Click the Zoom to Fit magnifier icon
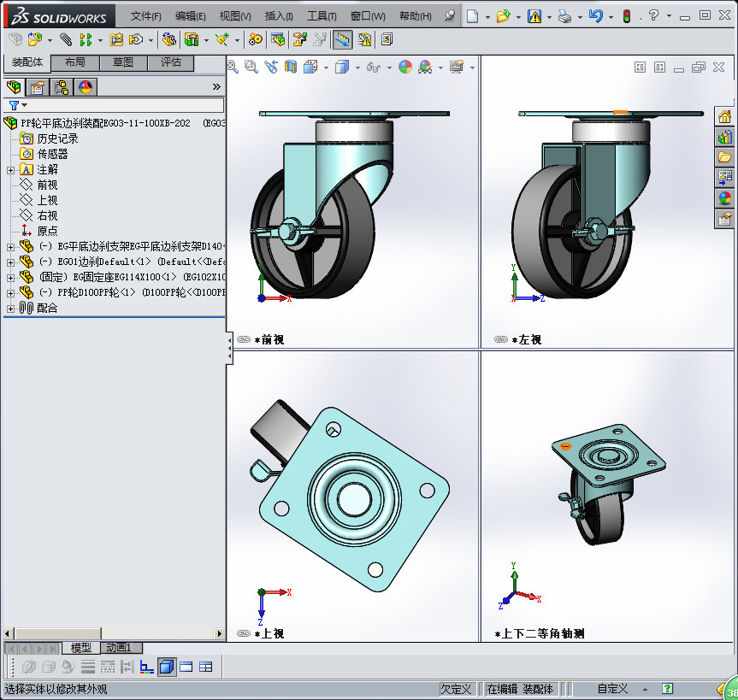Image resolution: width=738 pixels, height=700 pixels. click(233, 68)
